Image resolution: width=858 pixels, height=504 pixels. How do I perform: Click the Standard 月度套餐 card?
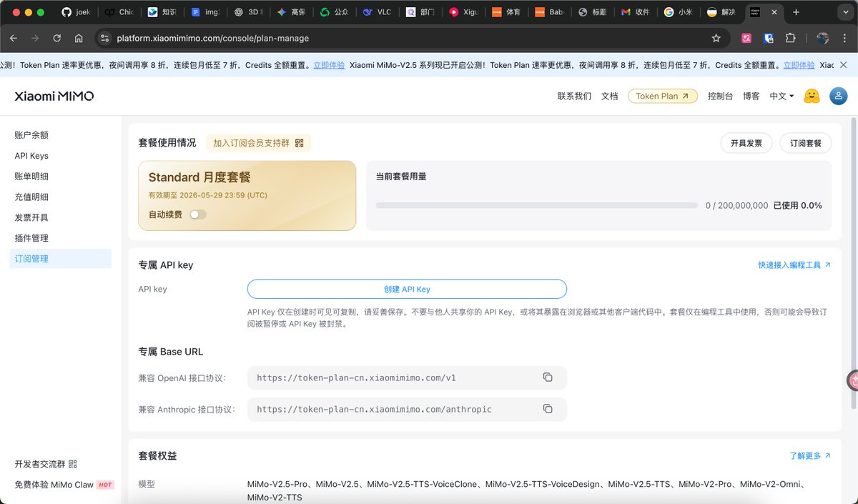pos(247,195)
